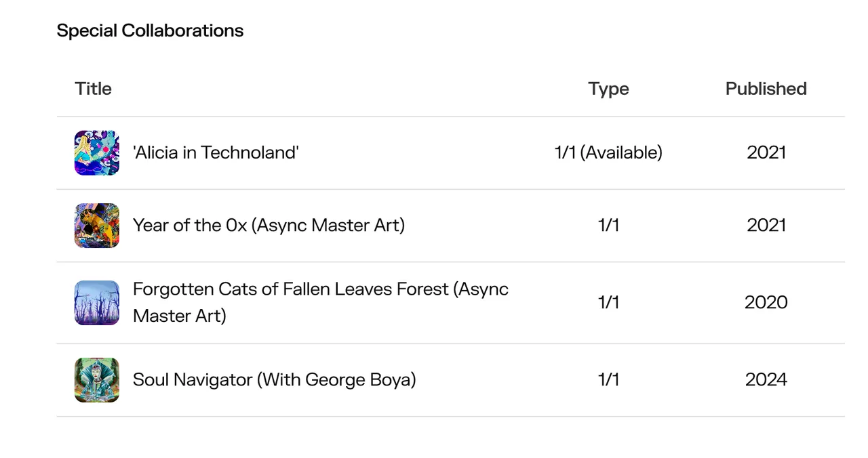The image size is (868, 458).
Task: Open the Soul Navigator thumbnail image
Action: pyautogui.click(x=97, y=380)
